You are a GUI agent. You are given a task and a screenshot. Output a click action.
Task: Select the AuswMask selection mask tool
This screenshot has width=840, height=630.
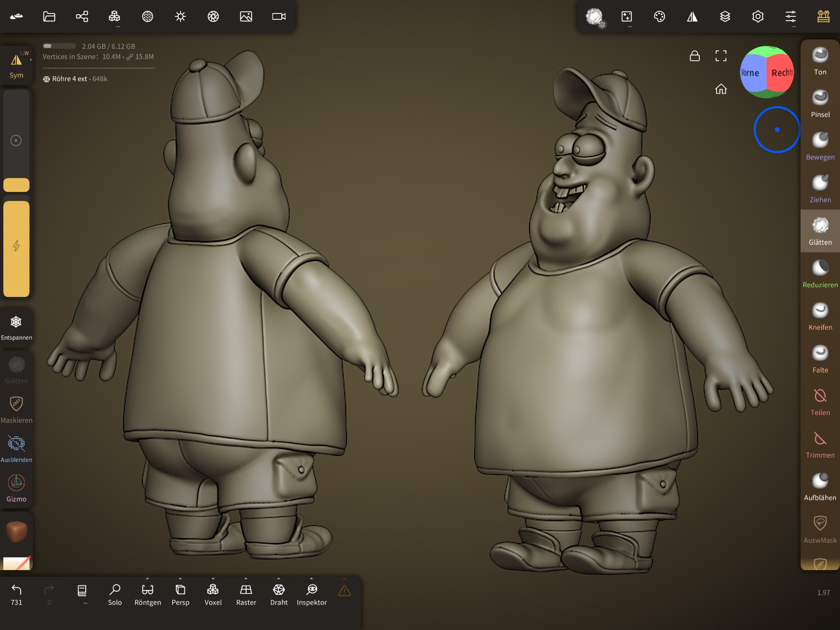[x=820, y=530]
